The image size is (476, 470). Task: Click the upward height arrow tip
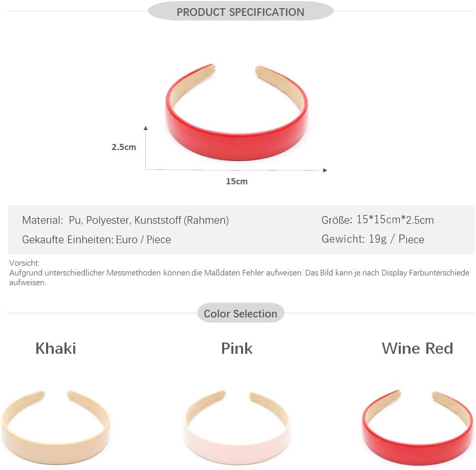click(146, 127)
